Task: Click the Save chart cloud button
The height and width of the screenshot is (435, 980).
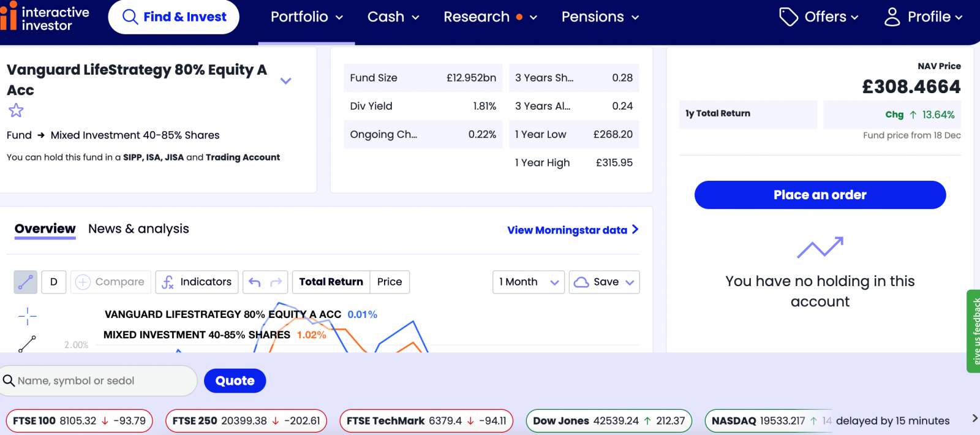Action: 596,282
